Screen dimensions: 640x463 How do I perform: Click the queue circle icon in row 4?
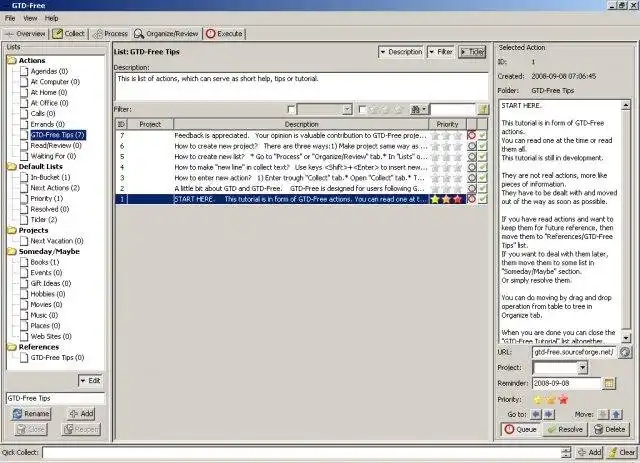(471, 167)
